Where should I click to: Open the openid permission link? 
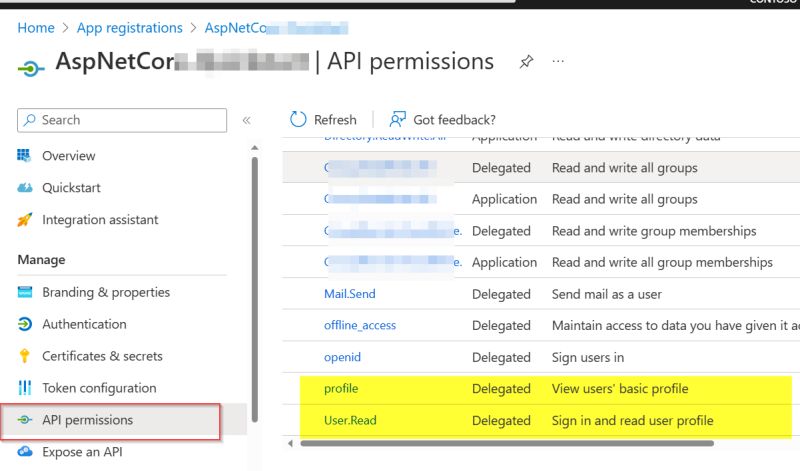pyautogui.click(x=342, y=357)
